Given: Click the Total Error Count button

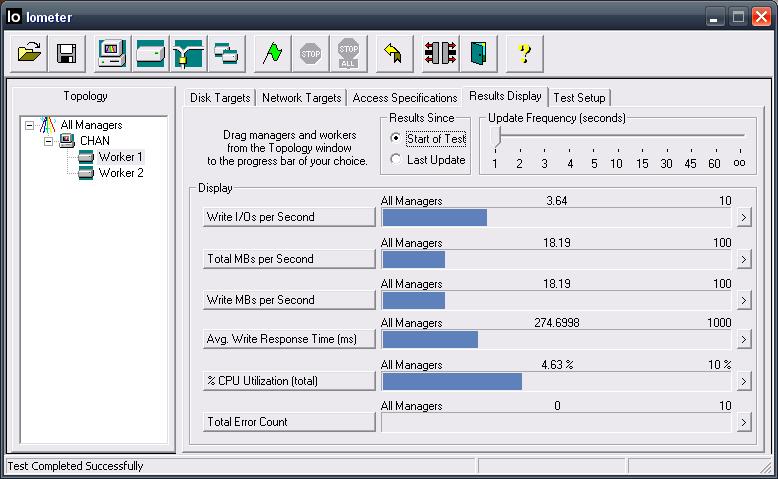Looking at the screenshot, I should (289, 422).
